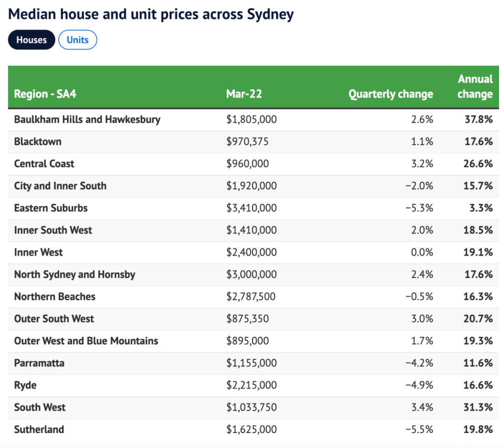Click the 3.3% annual change value

pos(481,208)
